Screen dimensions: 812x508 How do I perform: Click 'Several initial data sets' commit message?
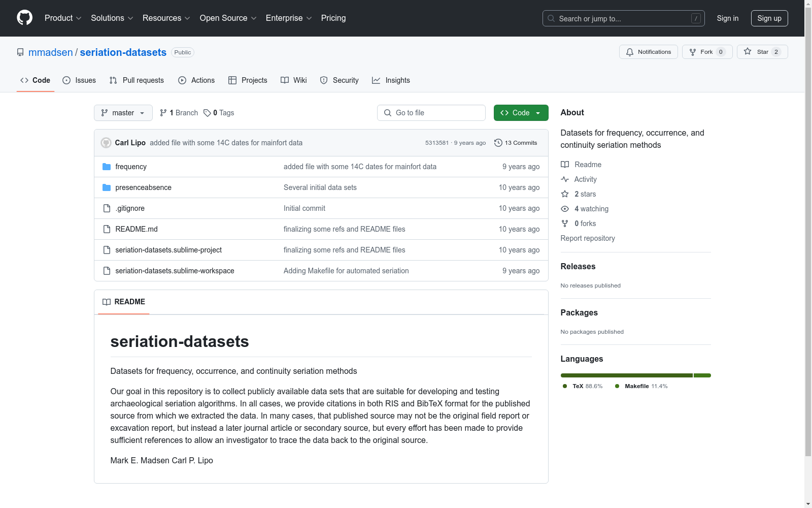(320, 187)
